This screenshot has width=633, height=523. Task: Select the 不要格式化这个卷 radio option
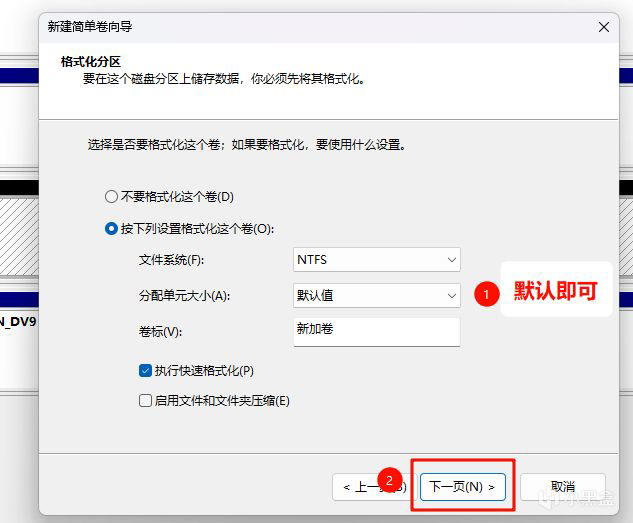[x=111, y=197]
